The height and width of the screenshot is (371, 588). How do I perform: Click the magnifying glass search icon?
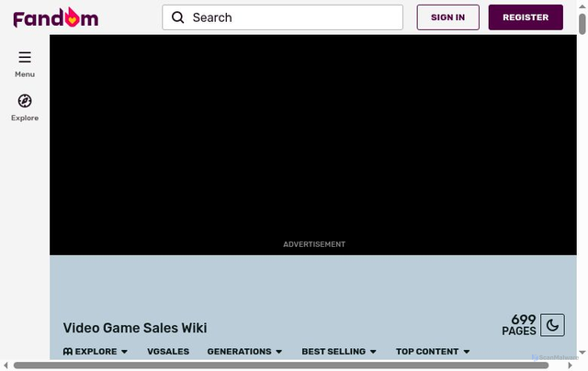(177, 17)
